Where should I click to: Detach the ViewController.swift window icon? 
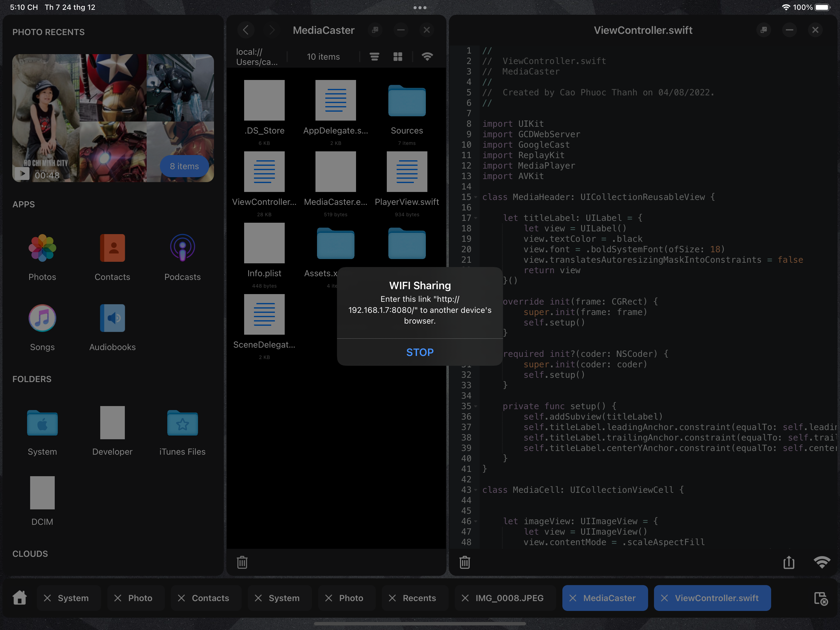tap(764, 30)
